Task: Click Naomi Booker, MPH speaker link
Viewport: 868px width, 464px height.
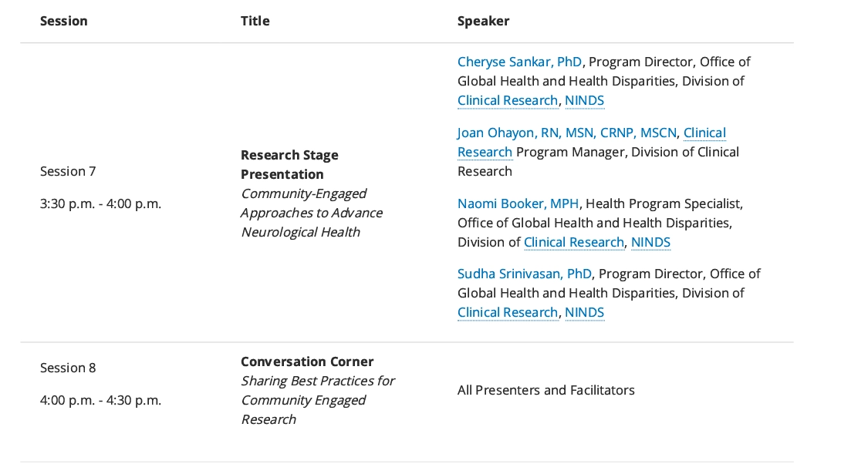Action: tap(520, 203)
